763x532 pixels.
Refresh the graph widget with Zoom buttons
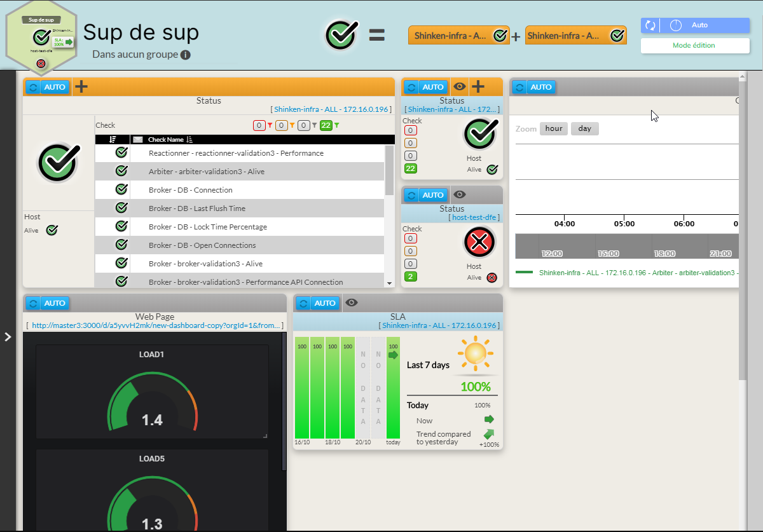point(520,87)
